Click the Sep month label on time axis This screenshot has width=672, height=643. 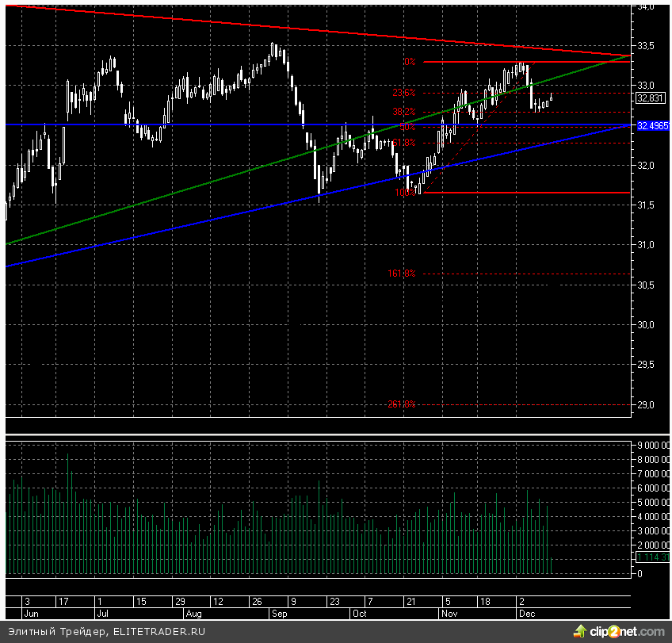[280, 613]
